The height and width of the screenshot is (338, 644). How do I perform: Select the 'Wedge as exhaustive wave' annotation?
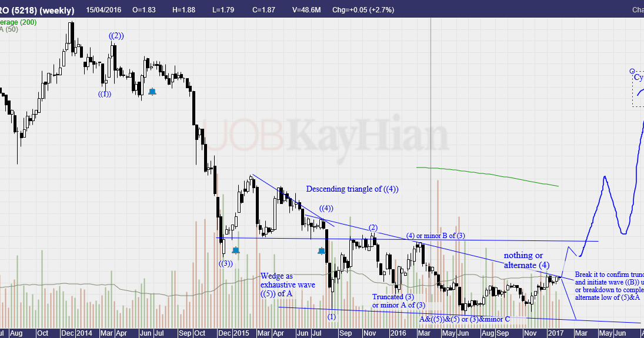pos(288,285)
